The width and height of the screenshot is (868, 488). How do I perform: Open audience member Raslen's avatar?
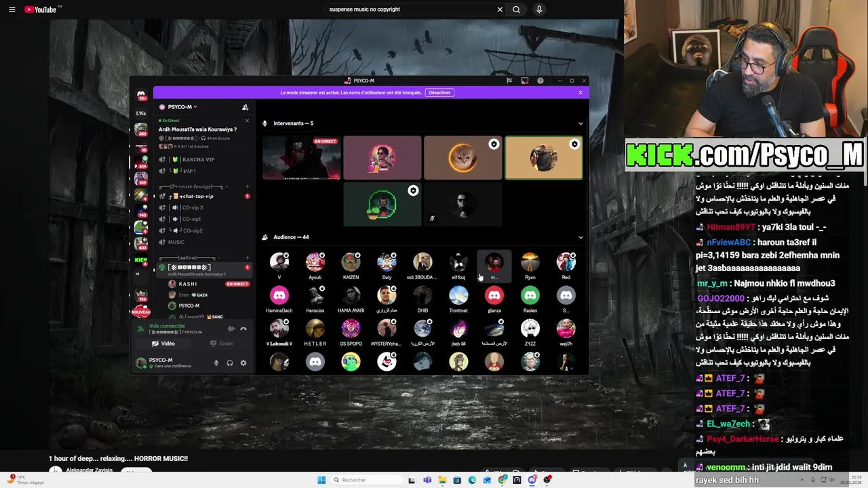(x=530, y=296)
